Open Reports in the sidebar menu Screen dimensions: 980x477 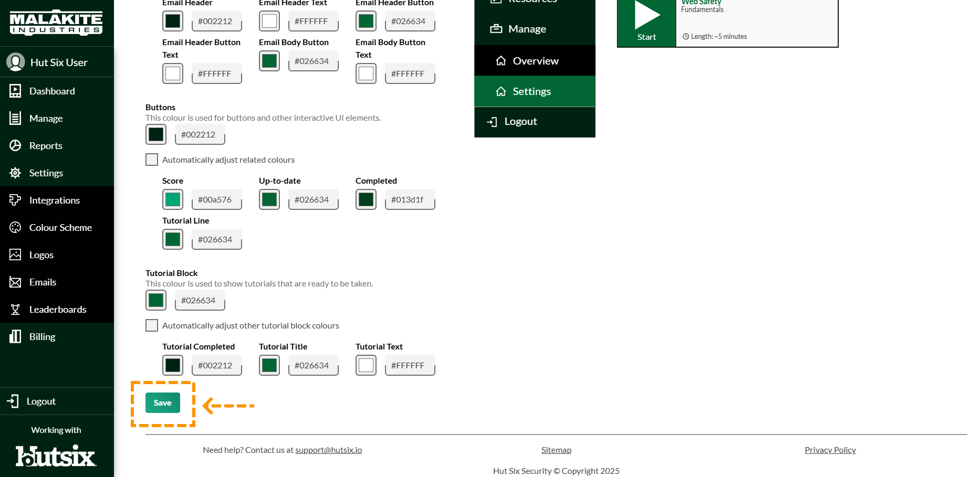coord(57,145)
